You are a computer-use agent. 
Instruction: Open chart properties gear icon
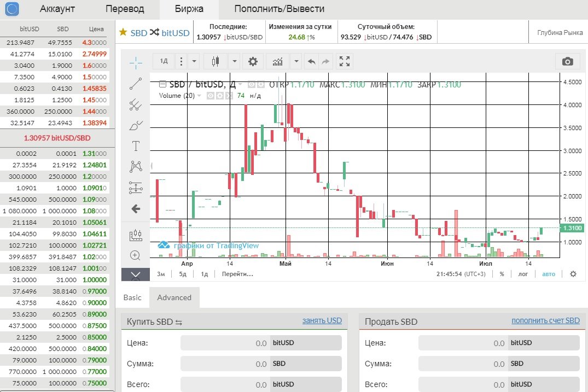click(x=253, y=61)
